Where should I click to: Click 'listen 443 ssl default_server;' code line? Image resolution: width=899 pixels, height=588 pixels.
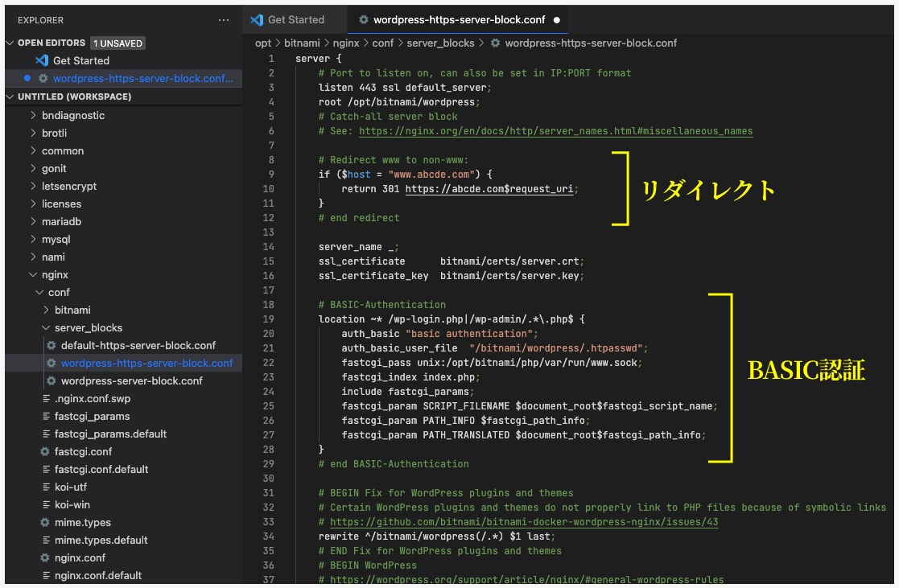[x=405, y=88]
